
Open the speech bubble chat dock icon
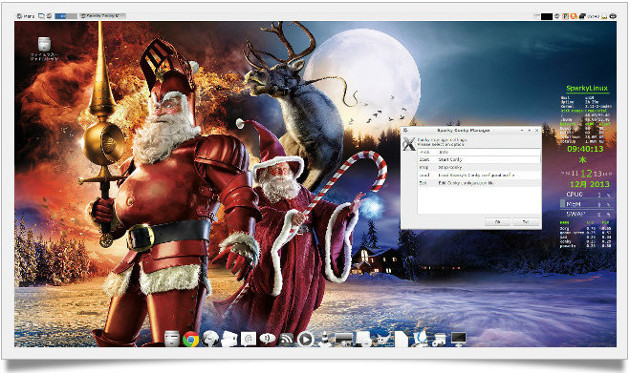point(267,339)
